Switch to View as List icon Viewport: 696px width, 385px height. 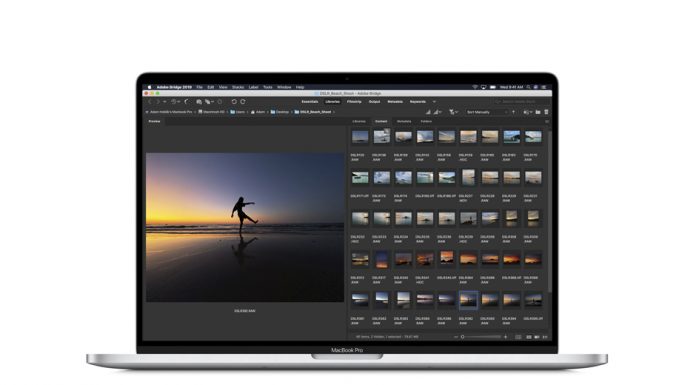click(545, 337)
